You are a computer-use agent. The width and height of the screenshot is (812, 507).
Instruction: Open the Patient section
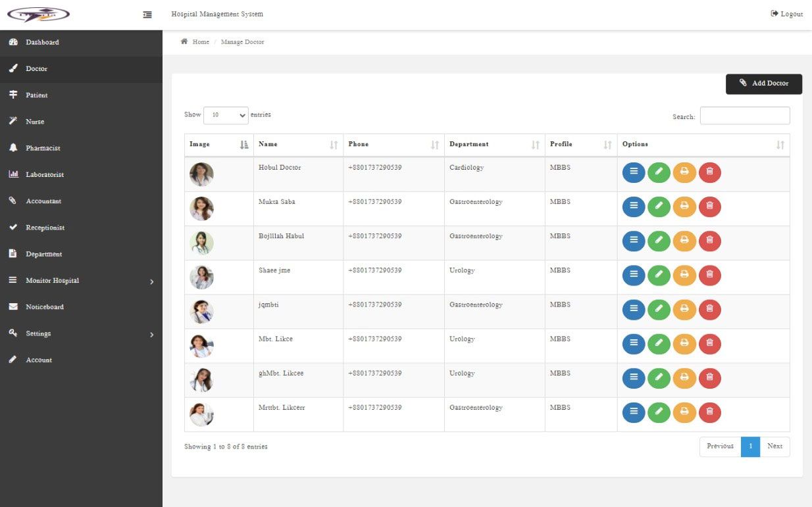coord(81,95)
